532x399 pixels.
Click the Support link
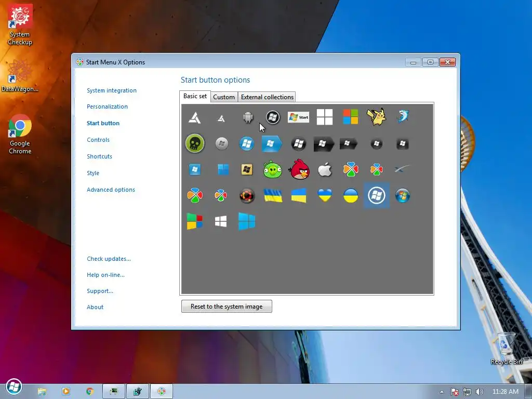(x=100, y=291)
